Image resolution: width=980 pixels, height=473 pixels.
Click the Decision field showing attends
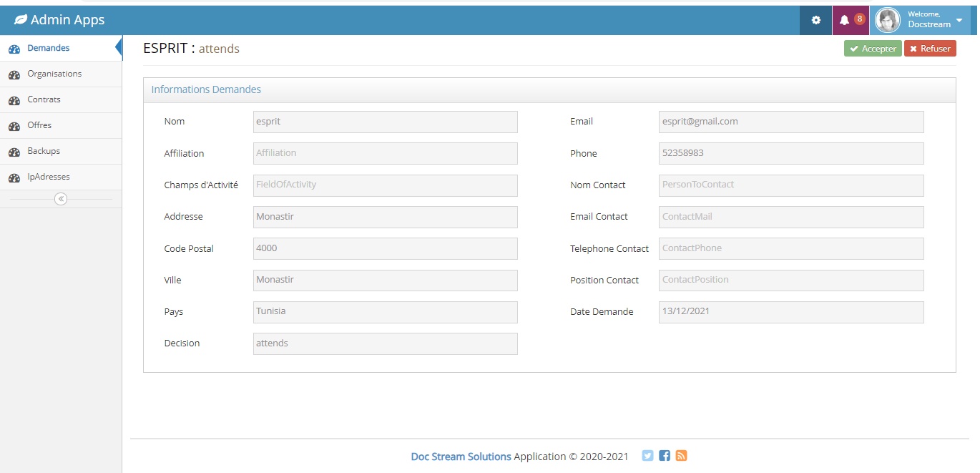386,343
